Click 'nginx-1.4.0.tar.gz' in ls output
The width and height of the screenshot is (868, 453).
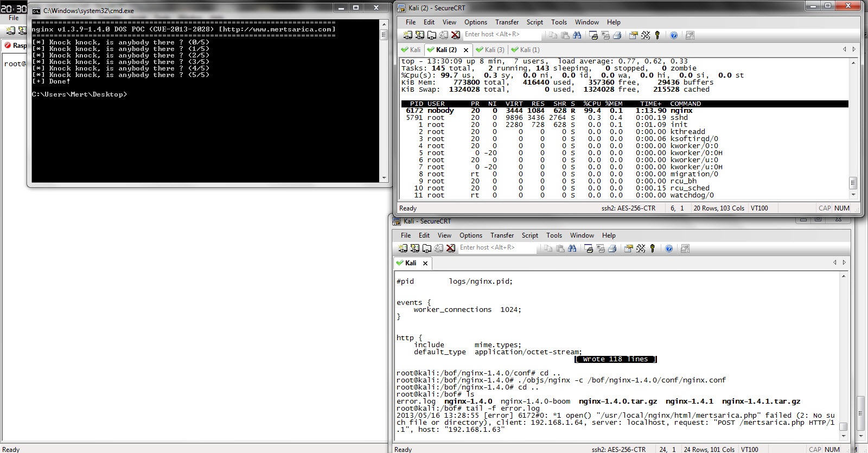(x=618, y=401)
